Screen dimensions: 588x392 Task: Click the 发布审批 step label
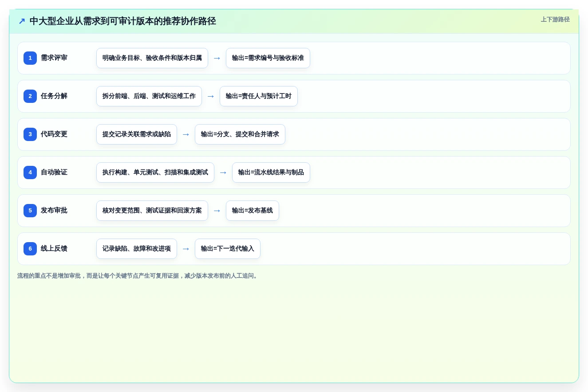pos(54,211)
